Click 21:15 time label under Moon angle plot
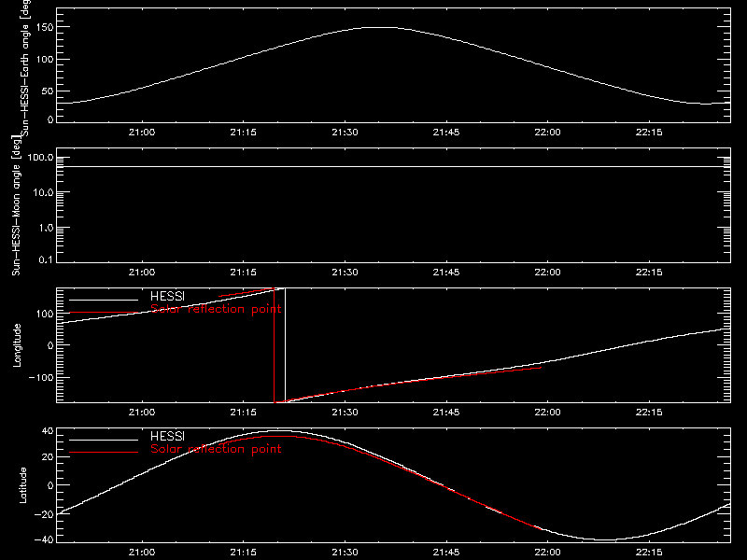Image resolution: width=747 pixels, height=560 pixels. point(244,272)
